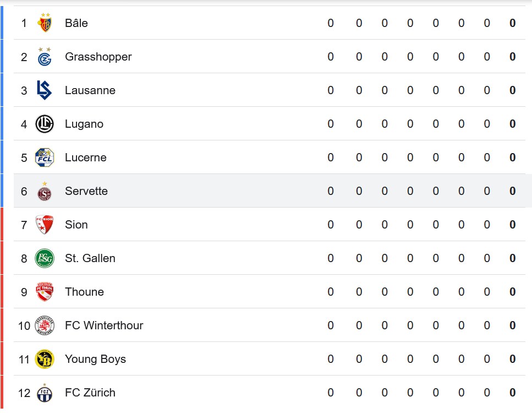This screenshot has height=413, width=532.
Task: Click the Lucerne FCL logo
Action: coord(45,157)
